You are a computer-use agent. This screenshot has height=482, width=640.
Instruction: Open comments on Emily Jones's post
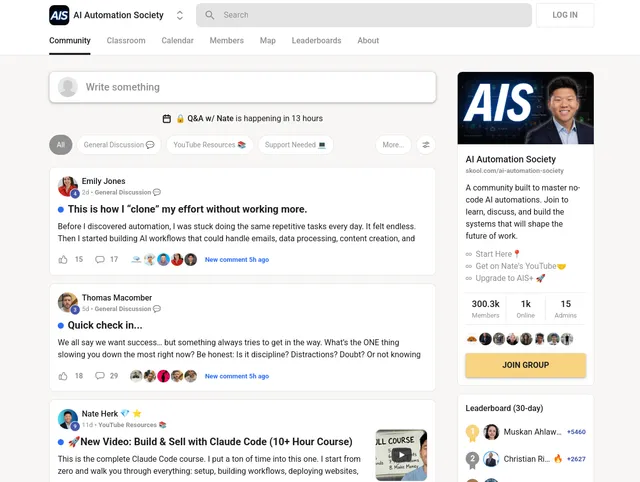(x=100, y=259)
